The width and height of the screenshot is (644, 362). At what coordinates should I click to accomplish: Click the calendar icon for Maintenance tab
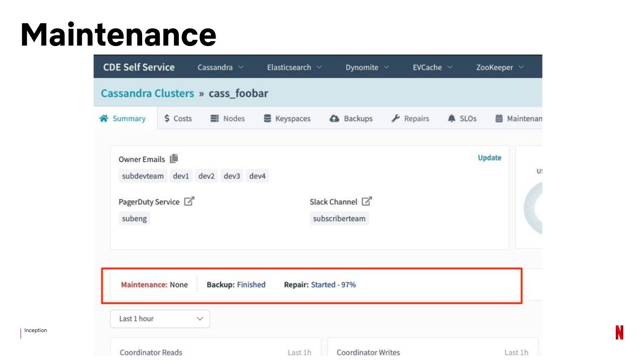499,118
